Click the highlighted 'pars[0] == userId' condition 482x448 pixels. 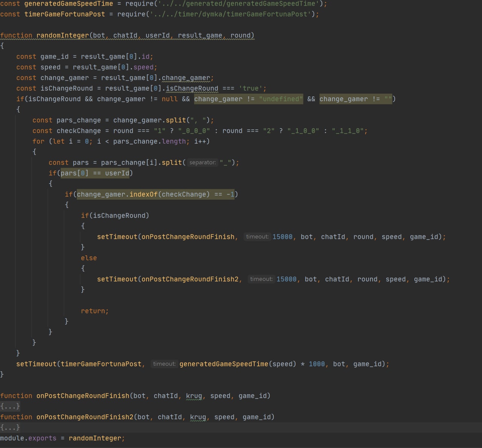(x=95, y=173)
